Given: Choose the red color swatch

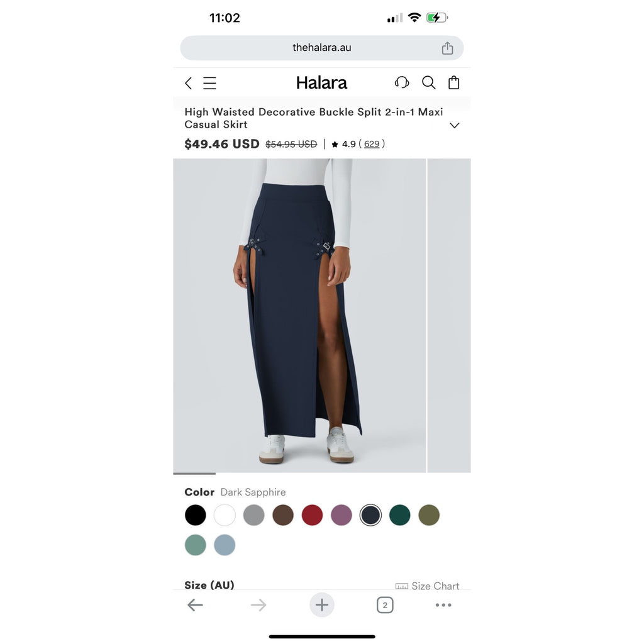Looking at the screenshot, I should (x=312, y=515).
